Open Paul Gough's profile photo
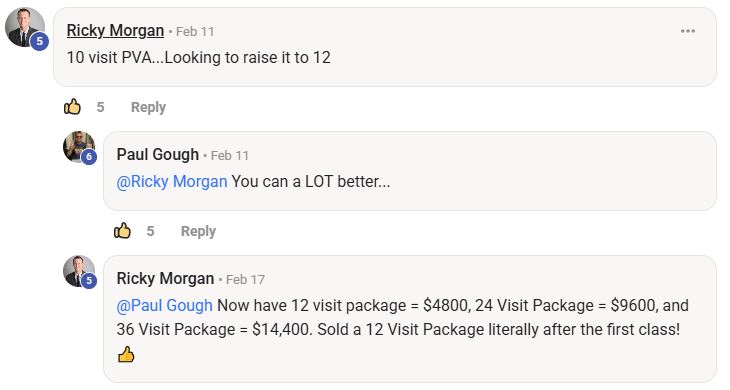Screen dimensions: 730x390 coord(79,147)
